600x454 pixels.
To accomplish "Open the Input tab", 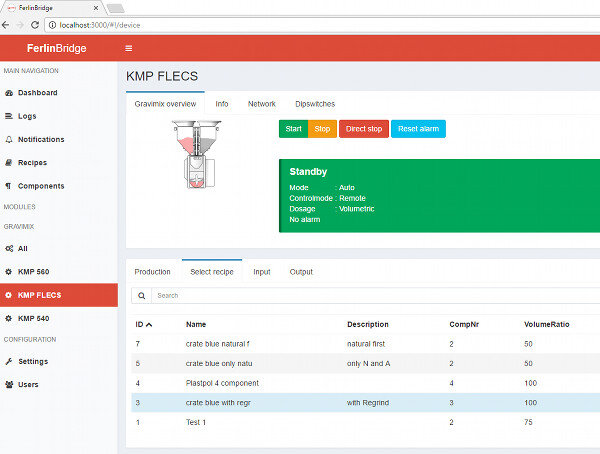I will (x=262, y=272).
